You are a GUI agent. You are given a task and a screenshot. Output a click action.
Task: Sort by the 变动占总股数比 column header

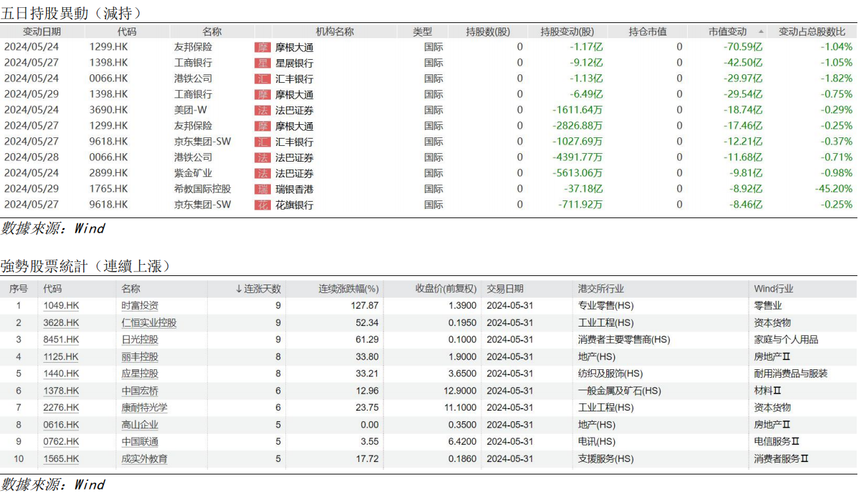tap(812, 32)
